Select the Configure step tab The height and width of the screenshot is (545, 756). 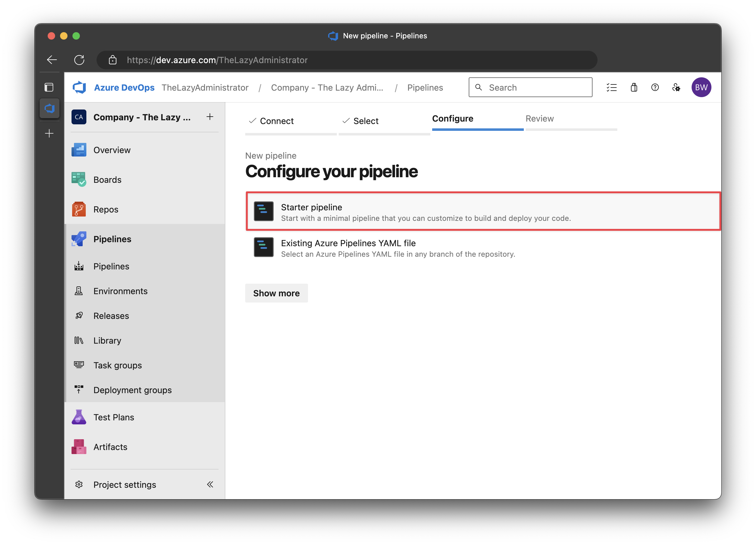[x=478, y=120]
